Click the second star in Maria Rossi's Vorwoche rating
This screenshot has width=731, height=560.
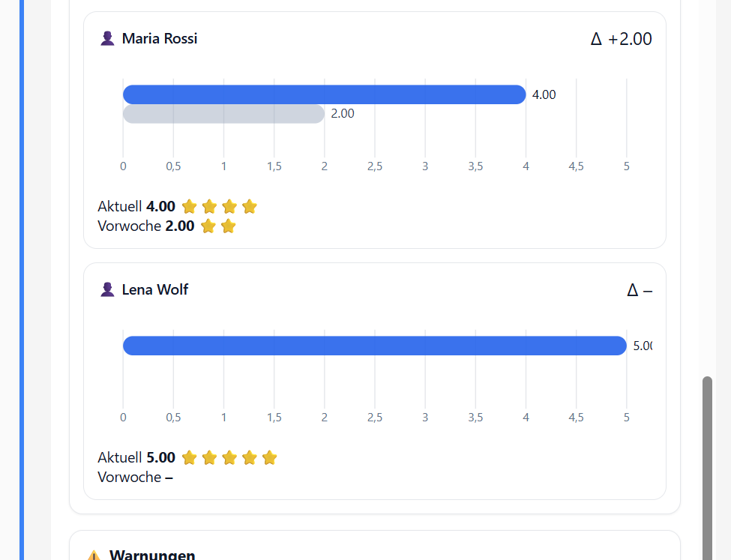pos(229,226)
